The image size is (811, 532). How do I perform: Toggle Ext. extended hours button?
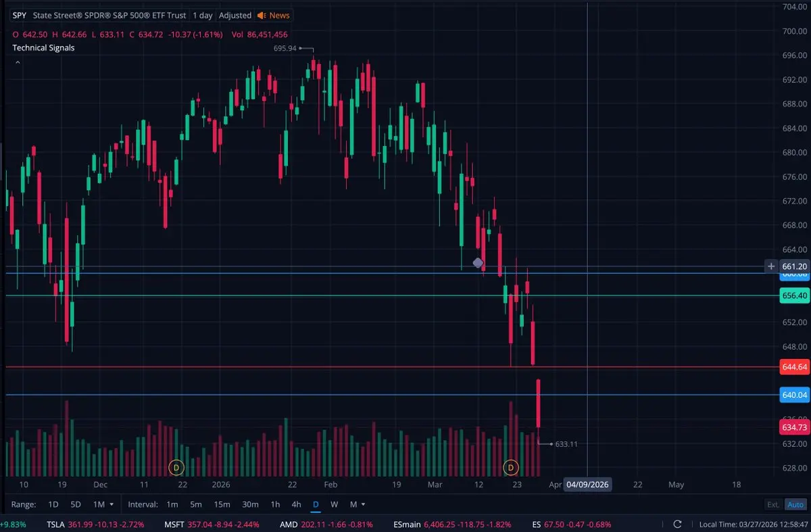pos(772,504)
